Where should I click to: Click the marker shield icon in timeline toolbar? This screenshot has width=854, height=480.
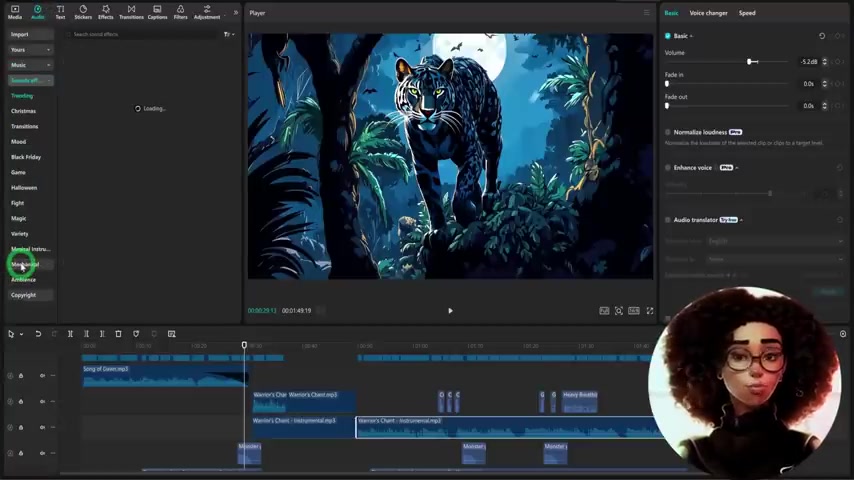tap(136, 334)
